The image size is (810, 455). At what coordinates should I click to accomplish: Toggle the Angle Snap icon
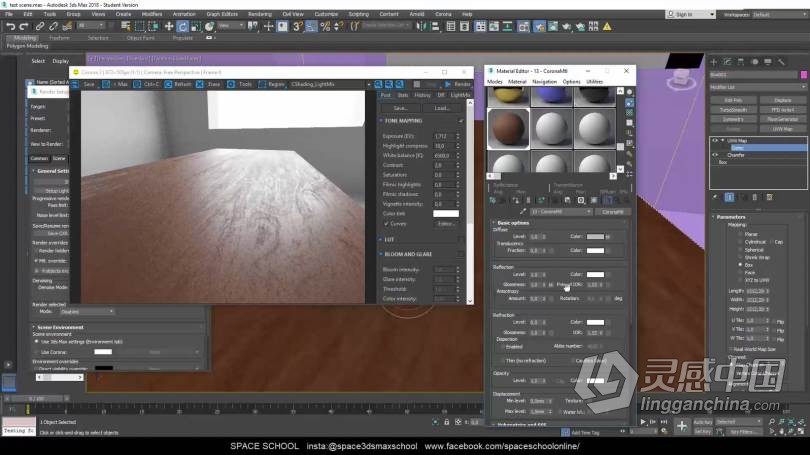point(311,26)
